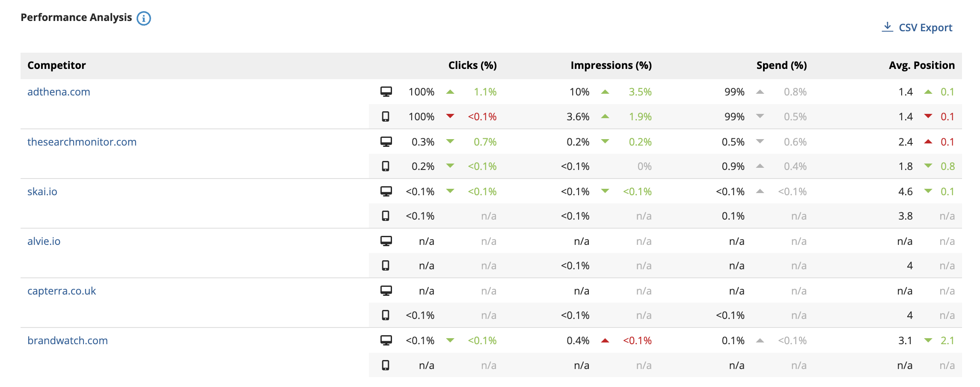Open the adthena.com competitor link
Viewport: 980px width, 387px height.
point(59,92)
